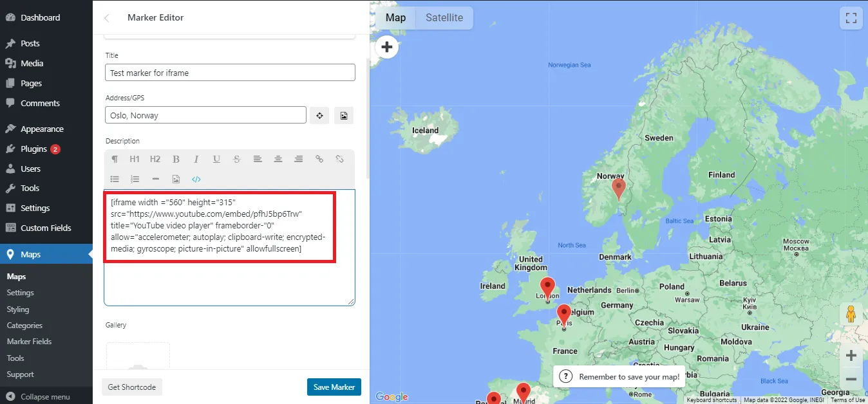This screenshot has height=404, width=868.
Task: Open the Styling page under Maps
Action: coord(20,309)
